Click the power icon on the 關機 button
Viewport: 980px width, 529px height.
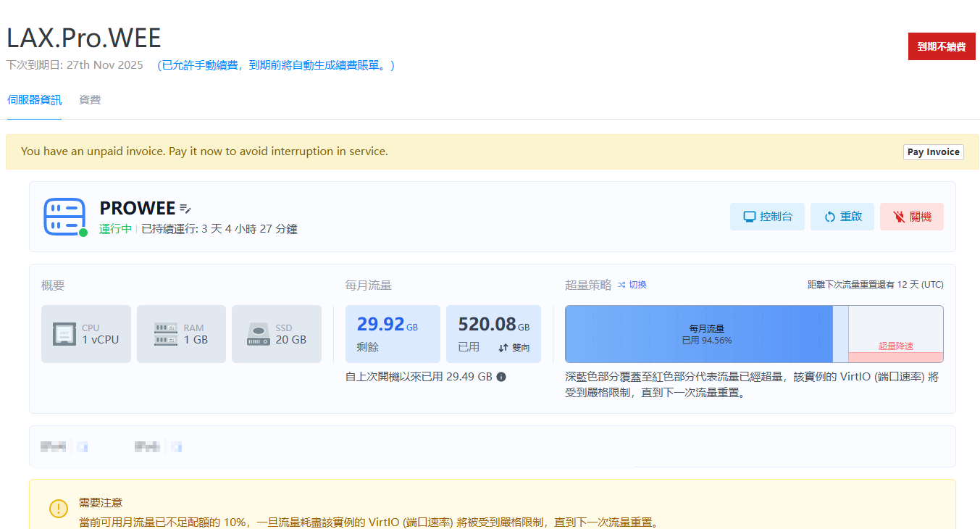coord(898,216)
